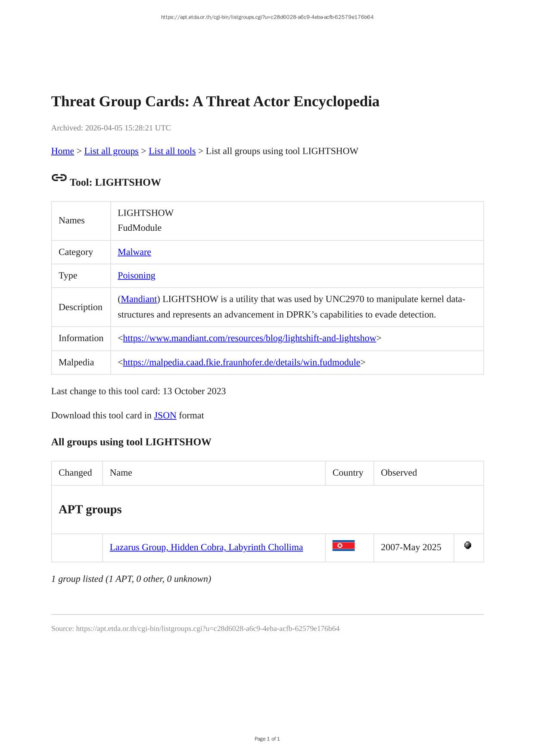Screen dimensions: 535x756
Task: Click the North Korea flag icon
Action: (x=343, y=546)
